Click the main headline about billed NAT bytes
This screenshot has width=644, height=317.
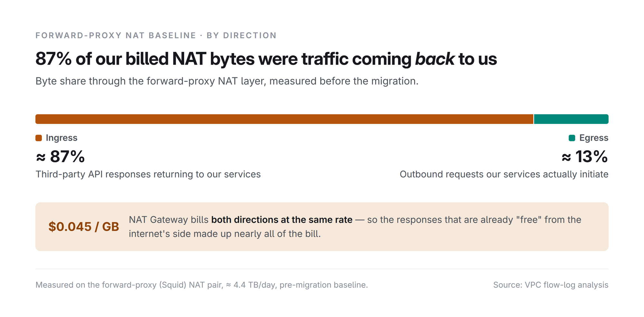(x=266, y=59)
